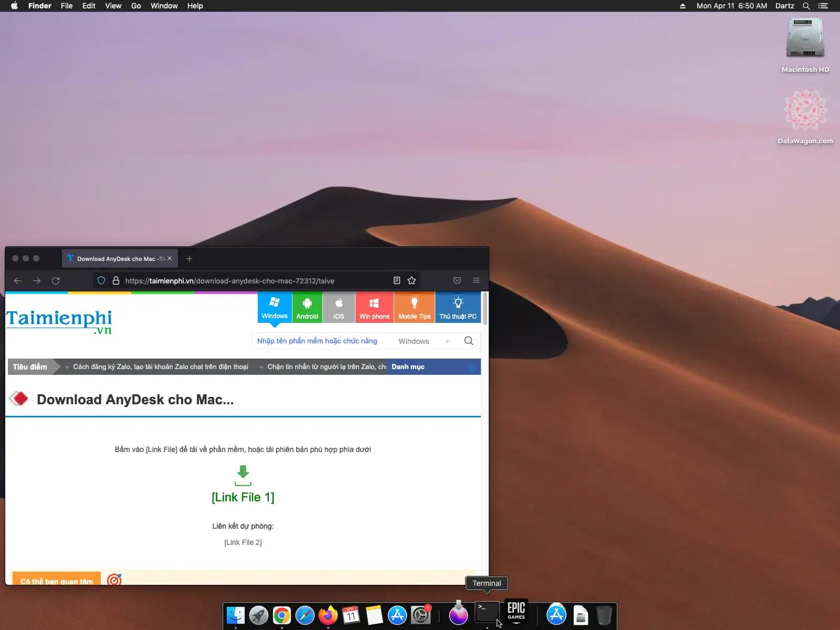
Task: Open the Edit menu
Action: pyautogui.click(x=89, y=6)
